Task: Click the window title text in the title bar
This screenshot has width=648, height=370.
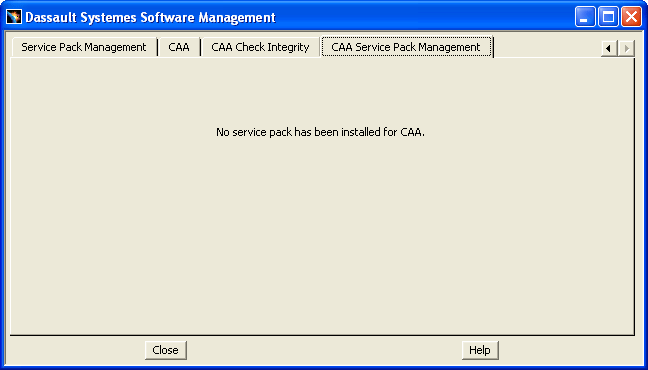Action: pyautogui.click(x=150, y=17)
